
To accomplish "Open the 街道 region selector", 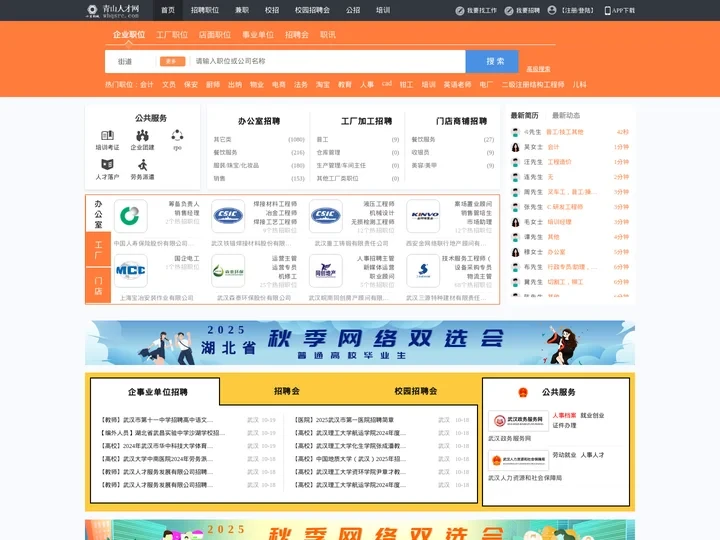I will coord(125,62).
